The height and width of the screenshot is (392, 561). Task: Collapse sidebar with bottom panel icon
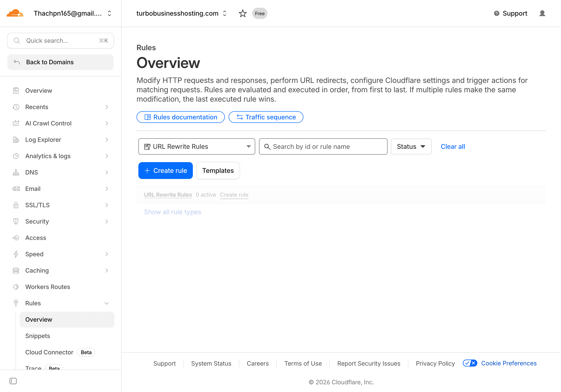[13, 381]
